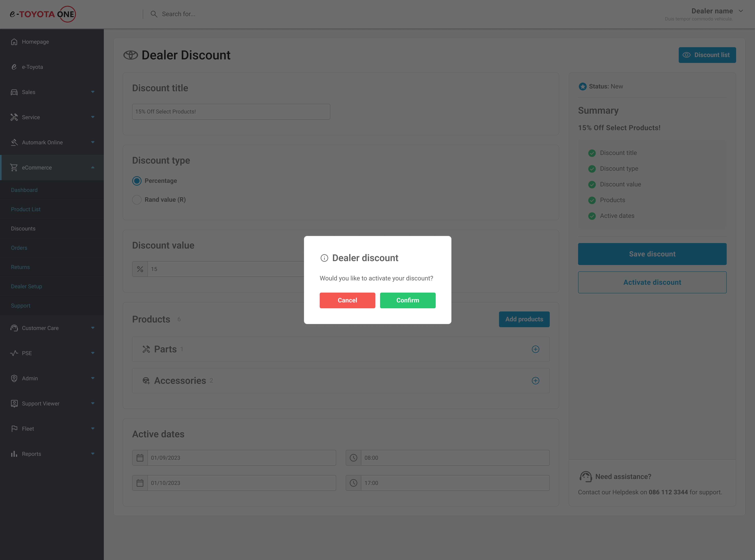This screenshot has height=560, width=755.
Task: Select the Rand value (R) option
Action: click(137, 200)
